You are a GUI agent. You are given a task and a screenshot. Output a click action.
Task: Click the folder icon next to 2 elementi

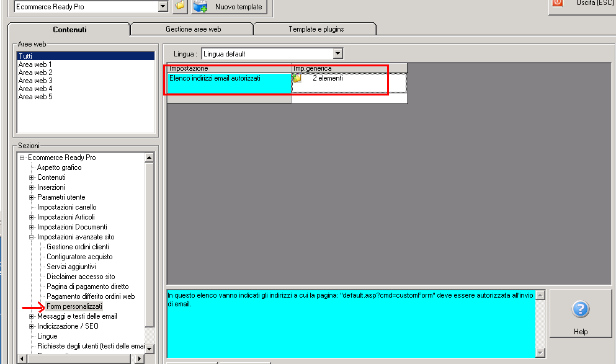(297, 78)
